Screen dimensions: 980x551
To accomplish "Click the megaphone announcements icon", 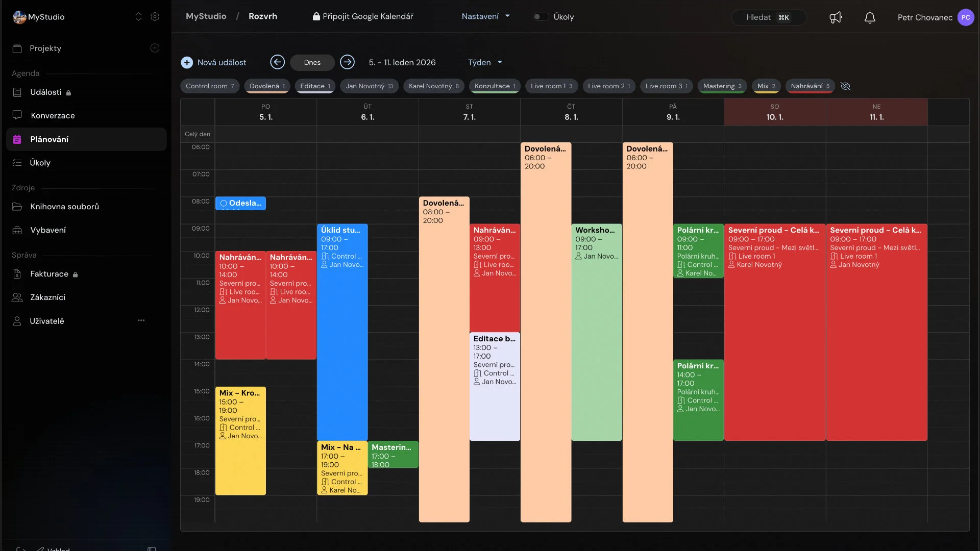I will point(836,17).
